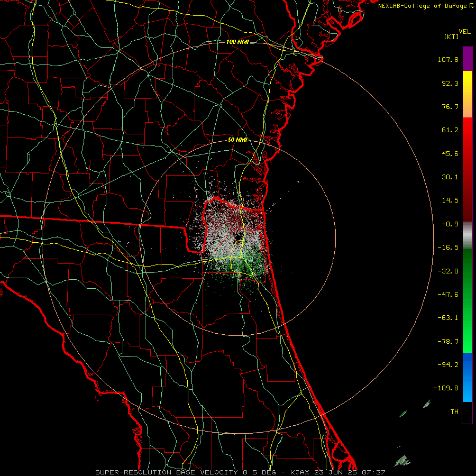Click the -63.1 legend value

click(x=448, y=318)
